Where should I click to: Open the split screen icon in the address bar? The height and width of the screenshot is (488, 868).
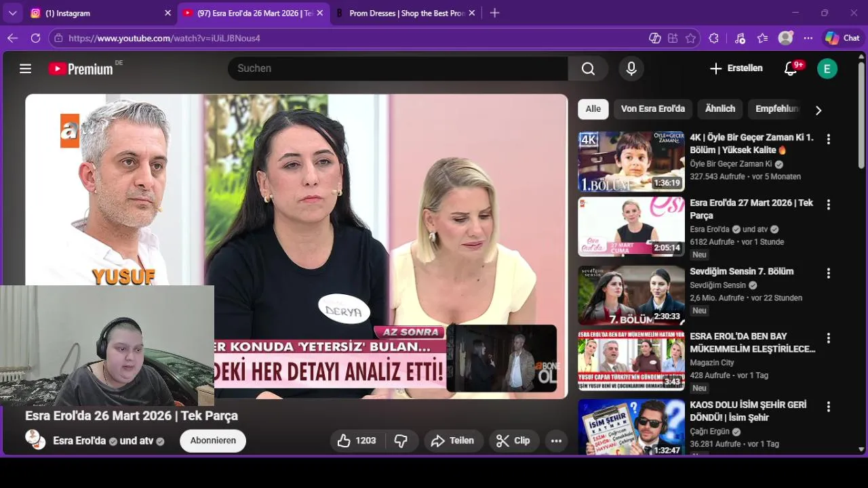pyautogui.click(x=654, y=38)
